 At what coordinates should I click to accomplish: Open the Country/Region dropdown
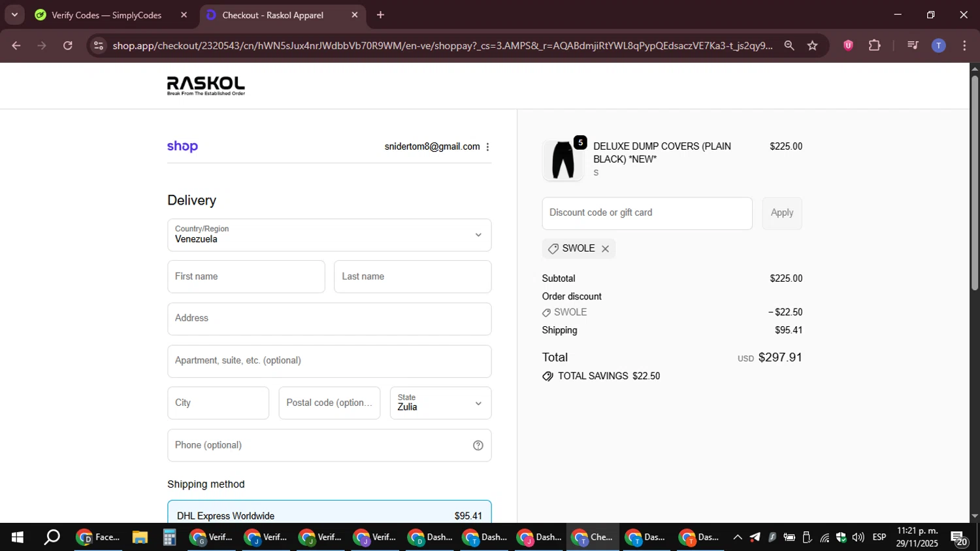click(329, 235)
